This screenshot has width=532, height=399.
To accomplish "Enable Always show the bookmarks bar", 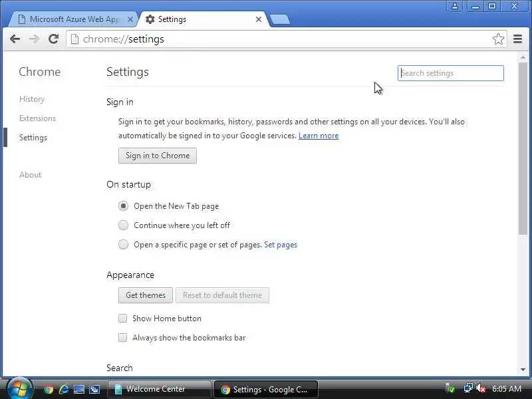I will point(122,338).
